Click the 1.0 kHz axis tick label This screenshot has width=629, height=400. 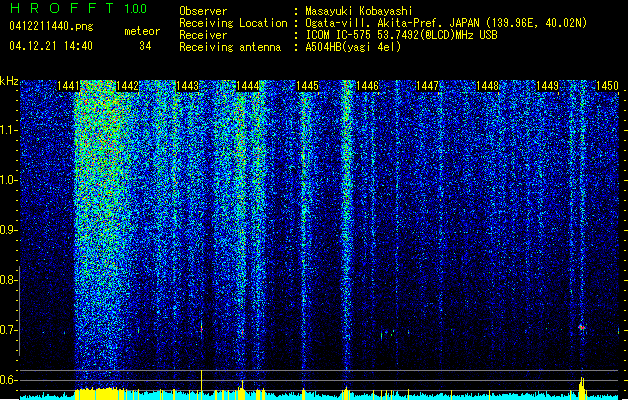tap(8, 180)
